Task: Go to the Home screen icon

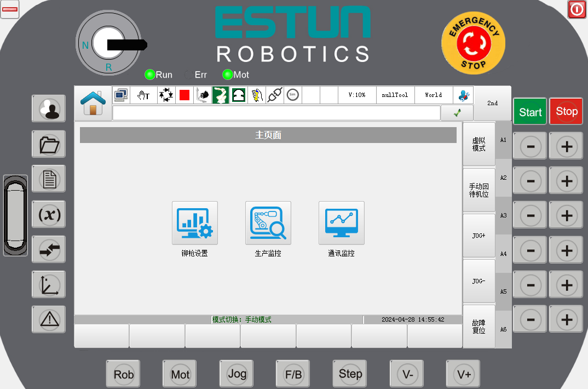Action: coord(93,103)
